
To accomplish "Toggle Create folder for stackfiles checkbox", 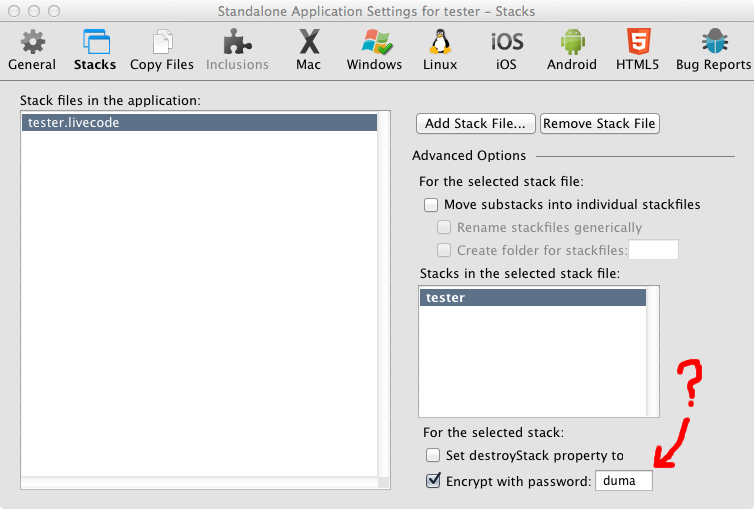I will [x=443, y=250].
